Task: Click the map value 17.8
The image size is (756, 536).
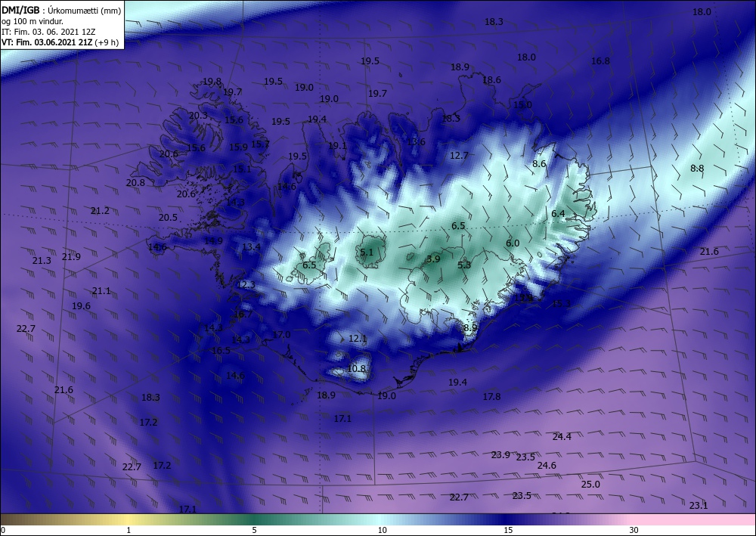Action: click(492, 397)
